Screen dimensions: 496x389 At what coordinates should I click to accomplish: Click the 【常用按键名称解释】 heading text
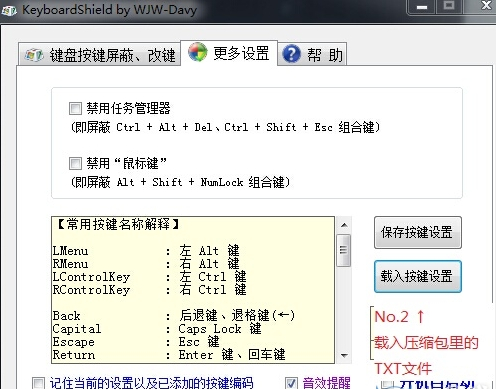119,224
